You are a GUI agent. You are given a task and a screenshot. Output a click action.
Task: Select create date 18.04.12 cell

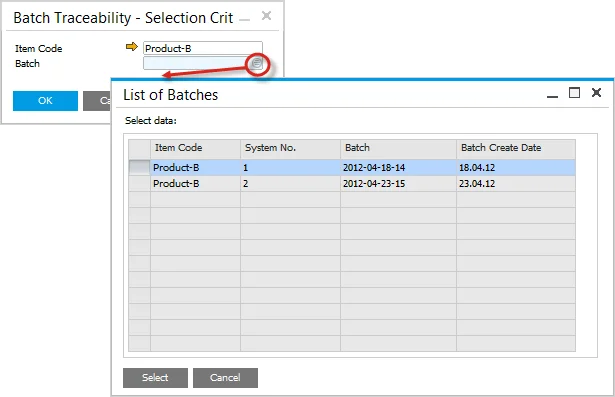[516, 168]
